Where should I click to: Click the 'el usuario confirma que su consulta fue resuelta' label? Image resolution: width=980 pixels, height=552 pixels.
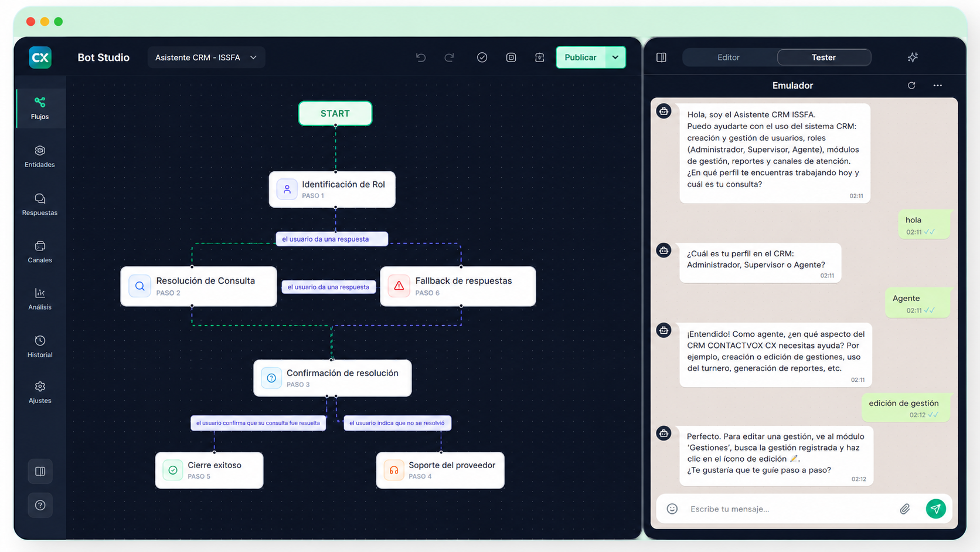(x=258, y=423)
